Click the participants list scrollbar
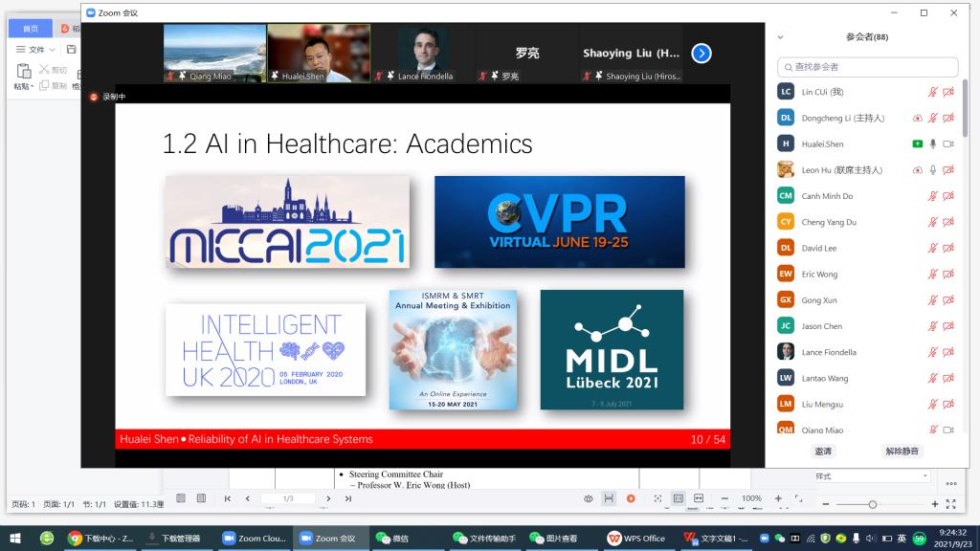980x551 pixels. (x=966, y=108)
